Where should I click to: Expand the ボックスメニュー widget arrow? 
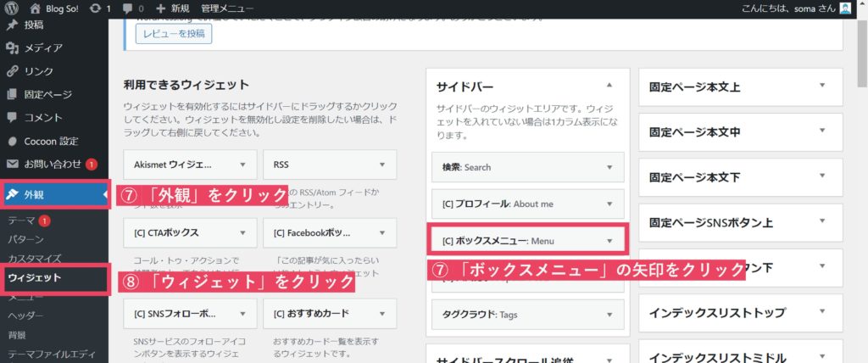[609, 241]
